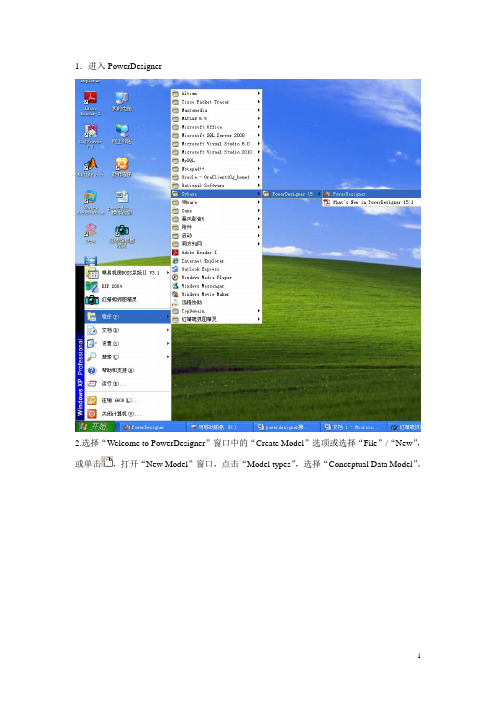Expand the MySQL submenu arrow

[x=259, y=160]
